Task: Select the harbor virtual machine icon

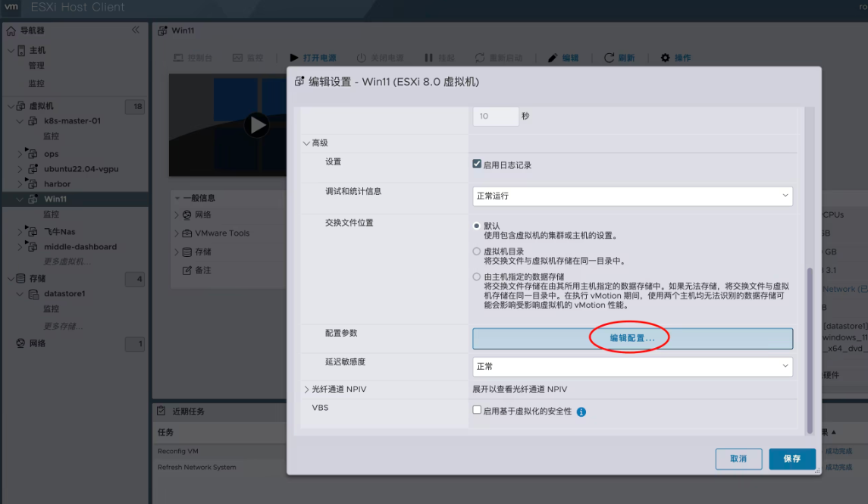Action: tap(33, 183)
